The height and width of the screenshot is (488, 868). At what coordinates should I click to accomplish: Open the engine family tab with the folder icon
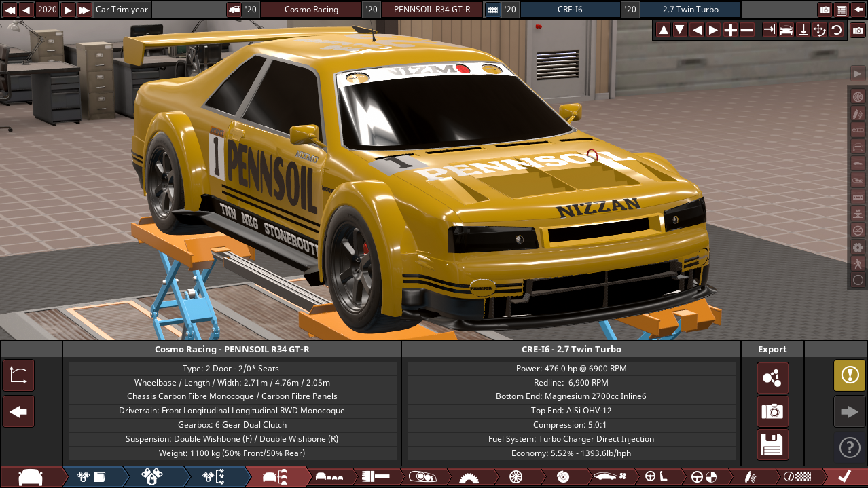point(91,477)
